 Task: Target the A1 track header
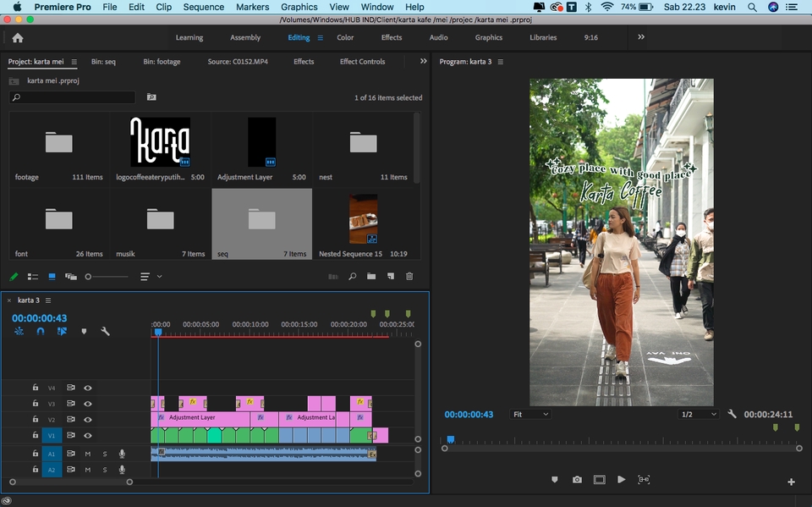click(x=52, y=455)
